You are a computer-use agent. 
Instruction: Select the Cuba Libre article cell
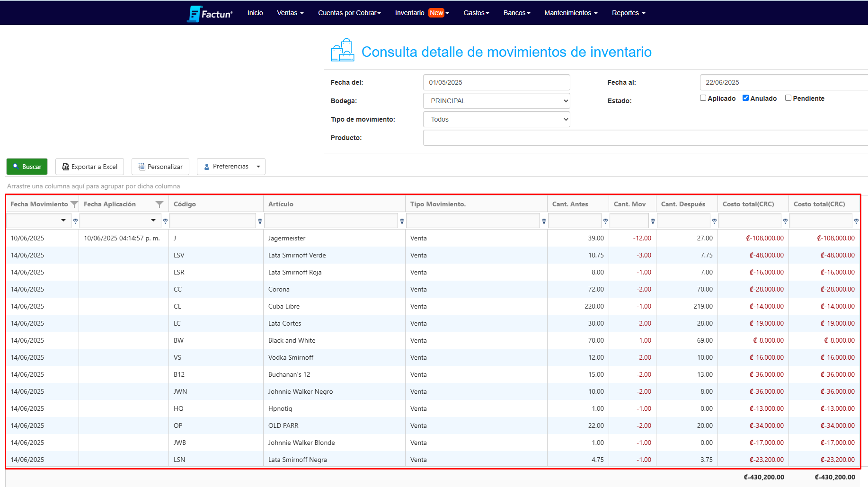(334, 306)
